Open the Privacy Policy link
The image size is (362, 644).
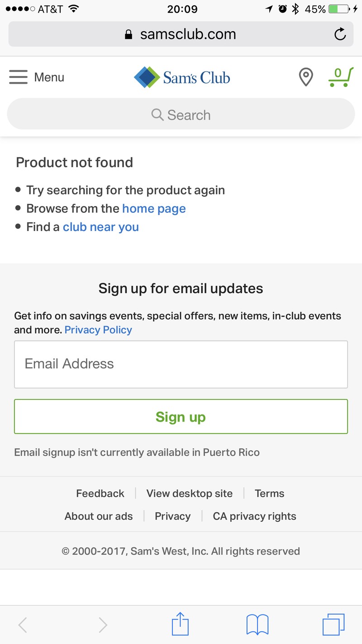tap(98, 330)
